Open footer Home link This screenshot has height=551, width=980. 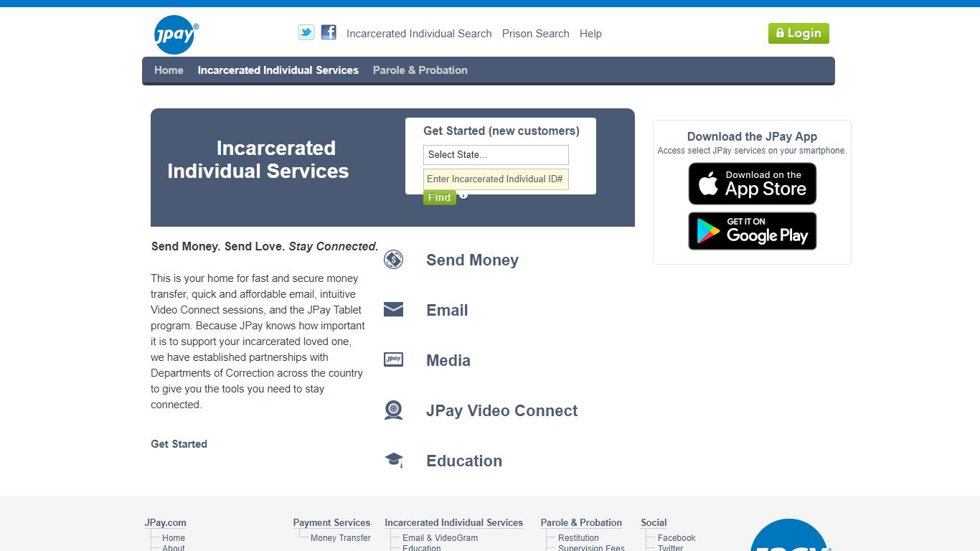click(x=174, y=538)
